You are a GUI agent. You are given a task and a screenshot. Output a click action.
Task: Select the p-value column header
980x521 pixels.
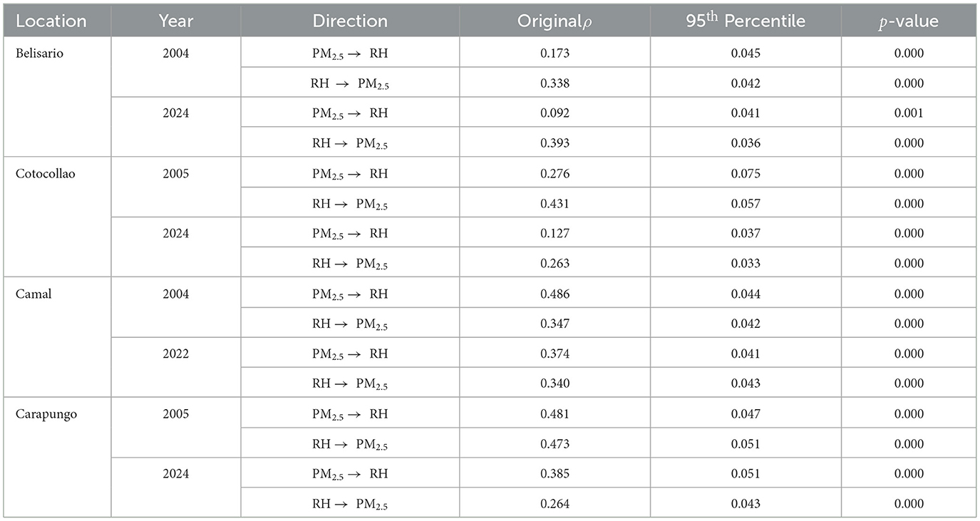coord(908,21)
